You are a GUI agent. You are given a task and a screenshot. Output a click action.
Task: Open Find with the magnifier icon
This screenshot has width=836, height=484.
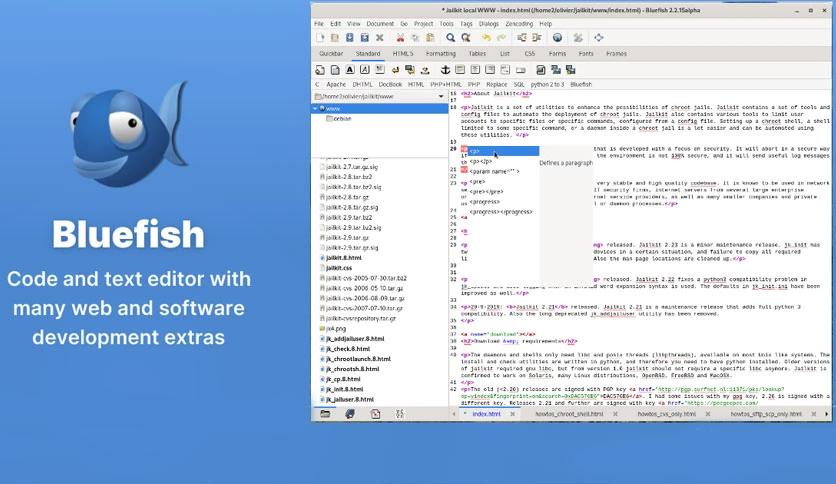pos(451,38)
